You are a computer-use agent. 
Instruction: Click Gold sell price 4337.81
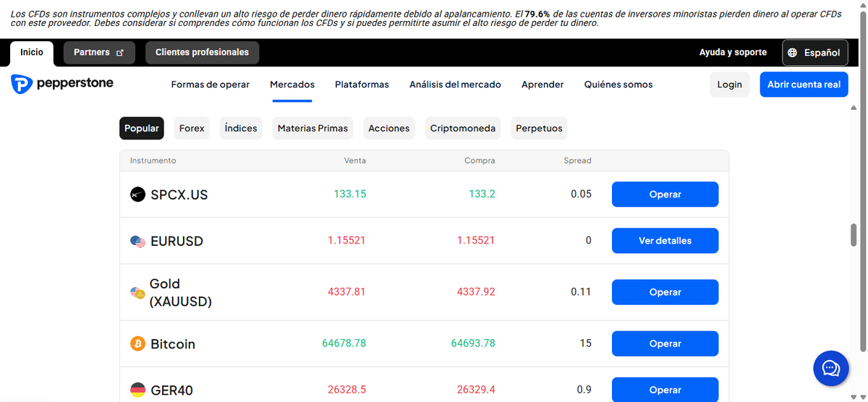point(346,292)
